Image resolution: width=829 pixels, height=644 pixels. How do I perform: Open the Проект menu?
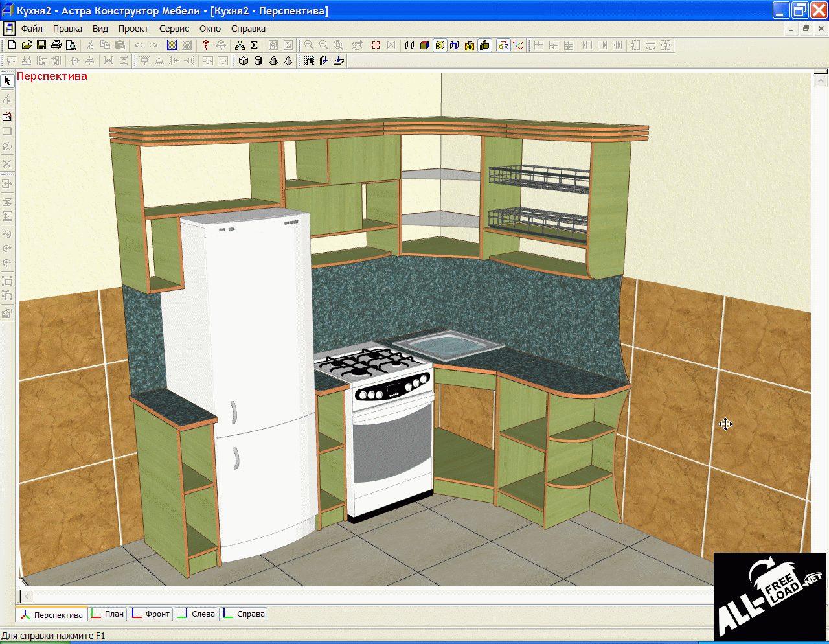tap(133, 29)
